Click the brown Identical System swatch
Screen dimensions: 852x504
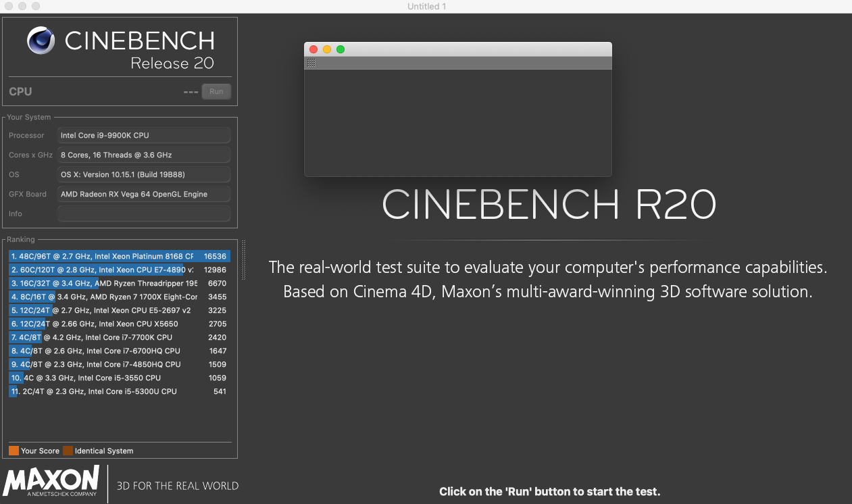(68, 451)
